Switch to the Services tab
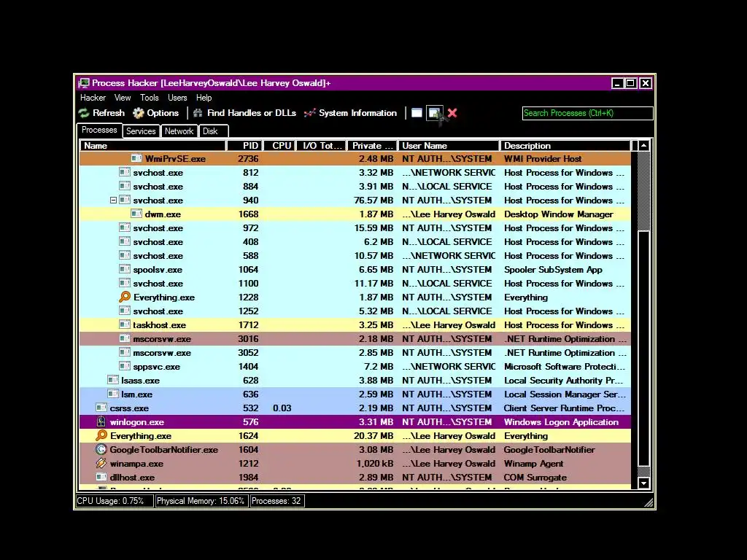The width and height of the screenshot is (747, 560). click(x=141, y=131)
